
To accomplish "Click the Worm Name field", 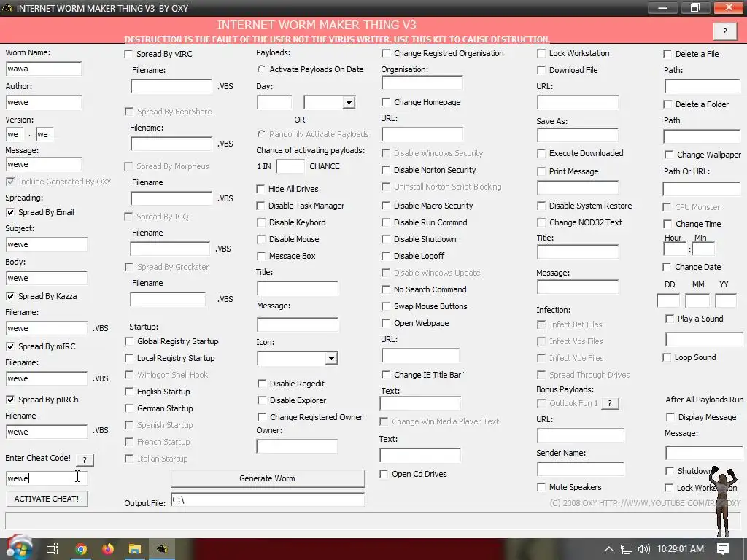I will pyautogui.click(x=44, y=69).
